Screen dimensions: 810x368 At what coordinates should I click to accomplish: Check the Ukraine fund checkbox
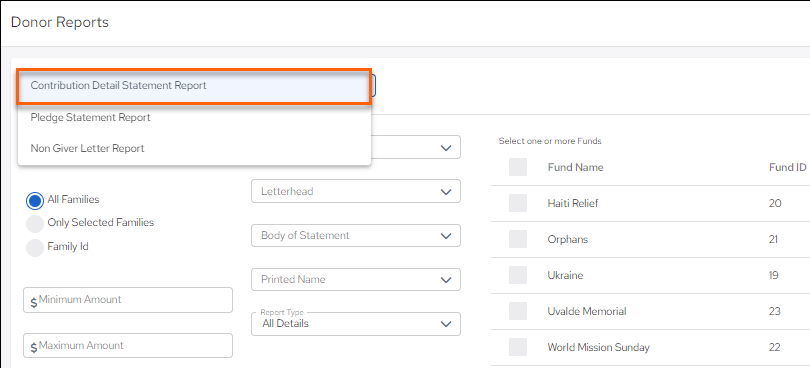pos(518,275)
